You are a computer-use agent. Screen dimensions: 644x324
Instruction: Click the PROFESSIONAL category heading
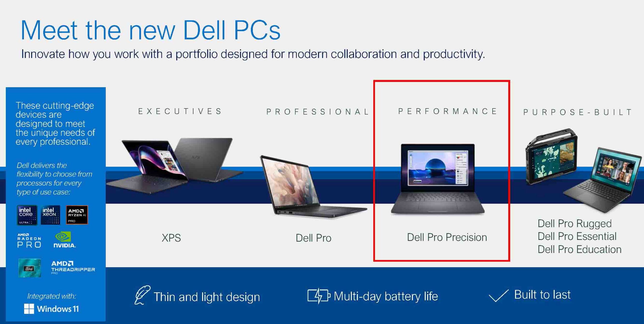[318, 112]
